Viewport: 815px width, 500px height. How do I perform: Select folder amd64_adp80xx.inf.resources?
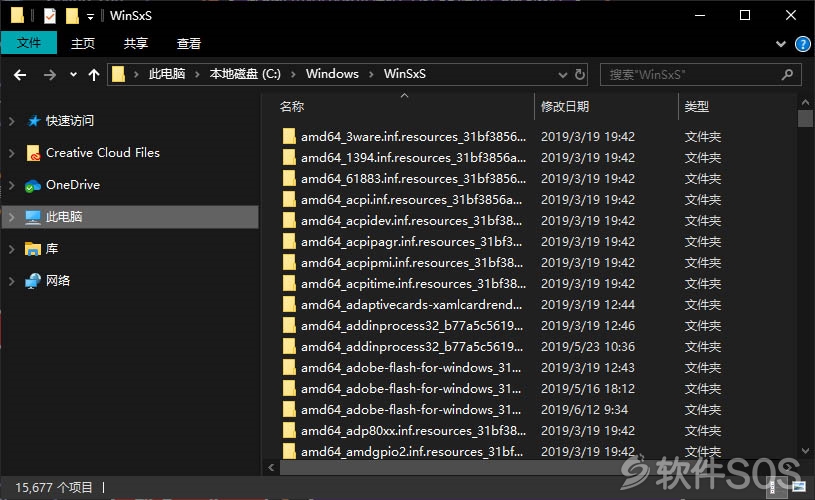tap(413, 431)
